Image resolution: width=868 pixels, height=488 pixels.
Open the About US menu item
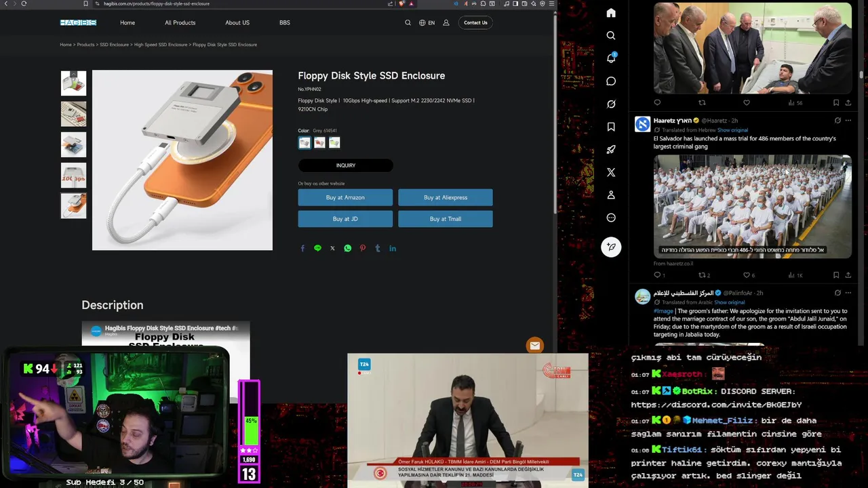pyautogui.click(x=237, y=22)
